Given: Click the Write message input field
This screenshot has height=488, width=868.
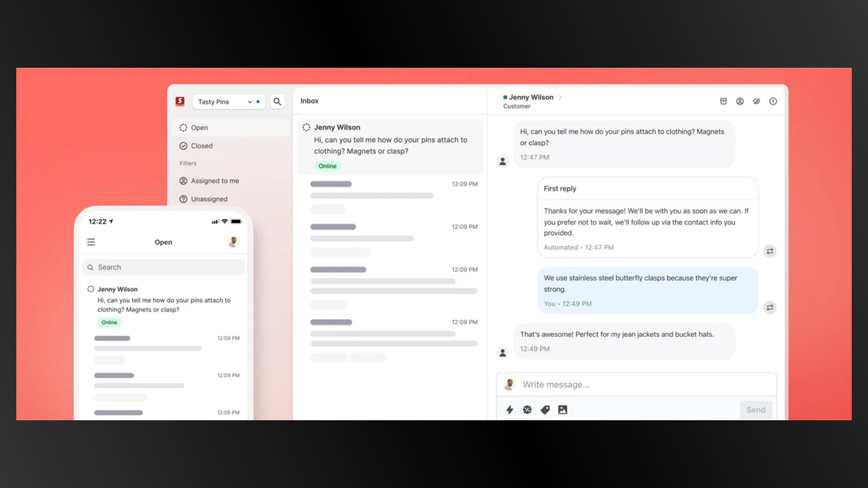Looking at the screenshot, I should pyautogui.click(x=642, y=385).
